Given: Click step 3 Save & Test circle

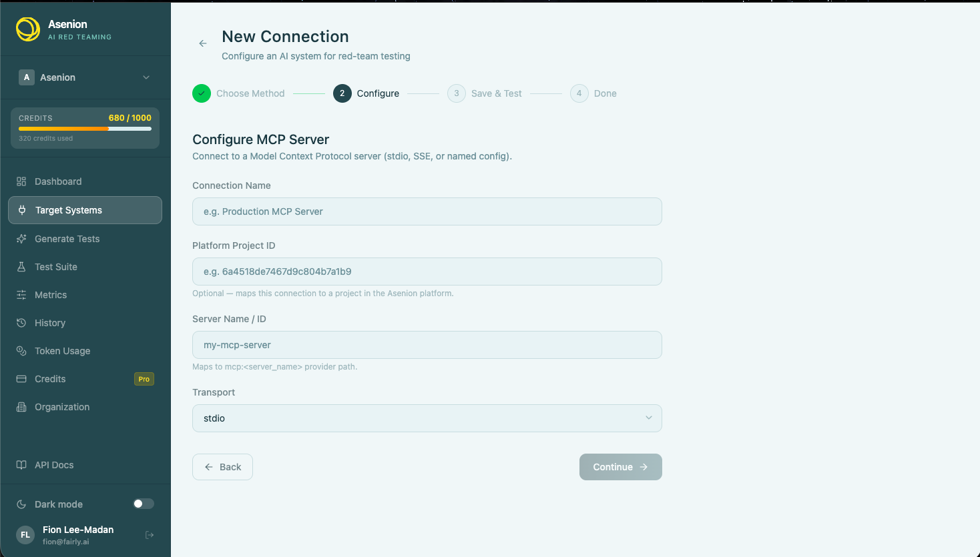Looking at the screenshot, I should point(457,93).
